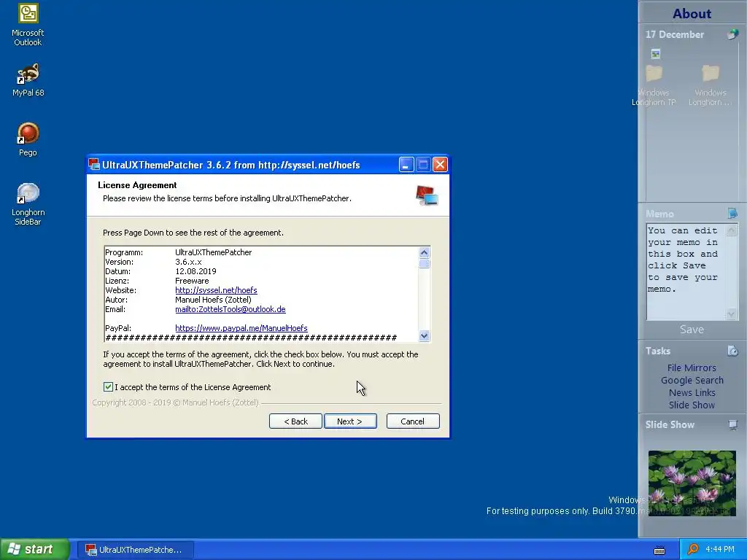
Task: Click UltraUXThemePatcher taskbar button
Action: [134, 550]
